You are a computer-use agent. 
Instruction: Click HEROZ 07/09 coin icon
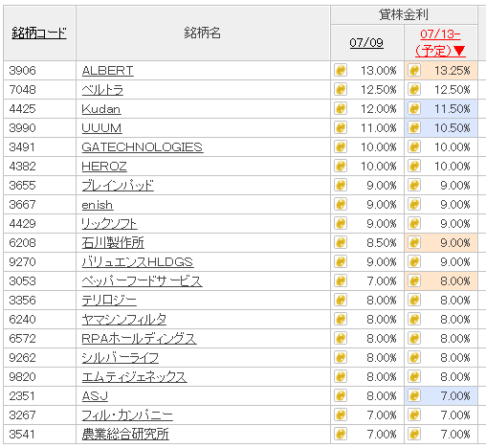click(341, 166)
